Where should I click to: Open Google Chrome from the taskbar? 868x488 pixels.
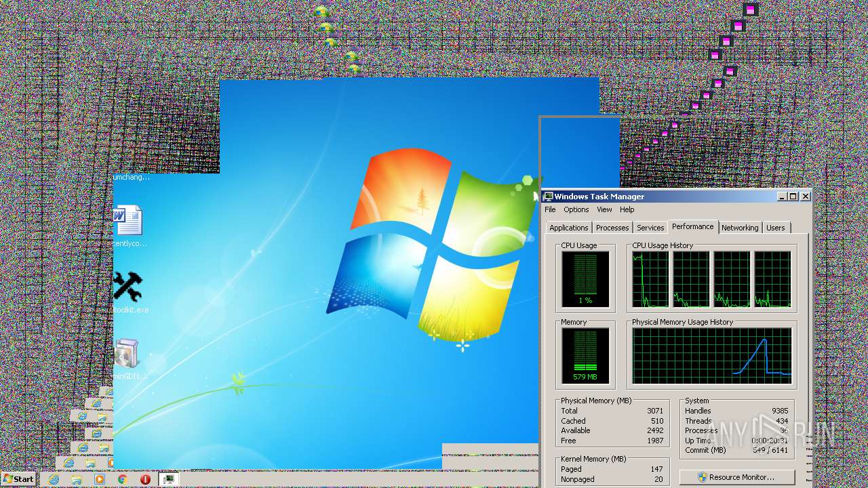pyautogui.click(x=122, y=479)
